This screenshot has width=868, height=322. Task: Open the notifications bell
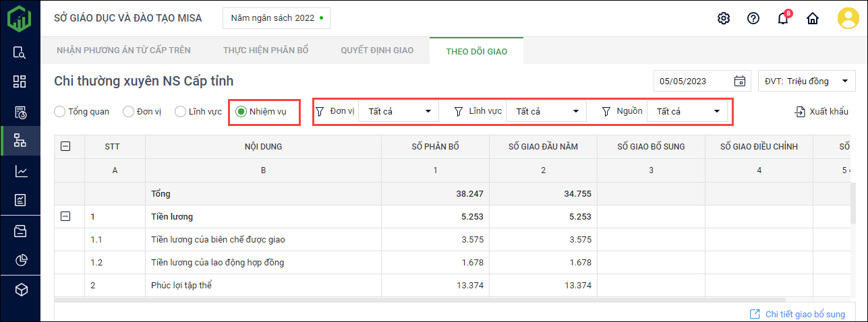pos(783,18)
